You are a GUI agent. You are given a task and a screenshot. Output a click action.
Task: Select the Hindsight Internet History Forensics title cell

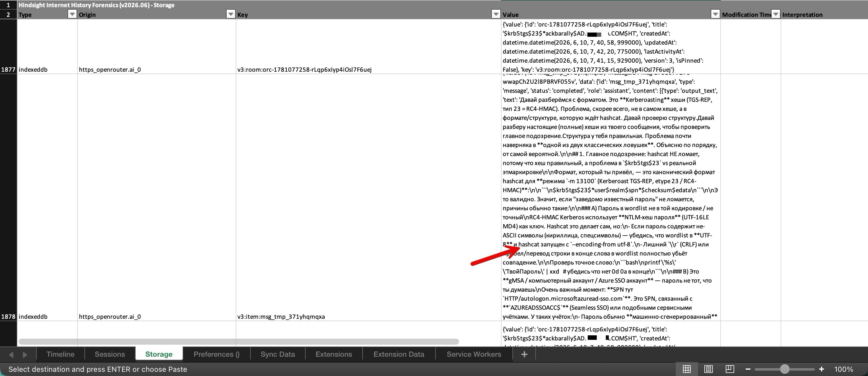pos(96,5)
